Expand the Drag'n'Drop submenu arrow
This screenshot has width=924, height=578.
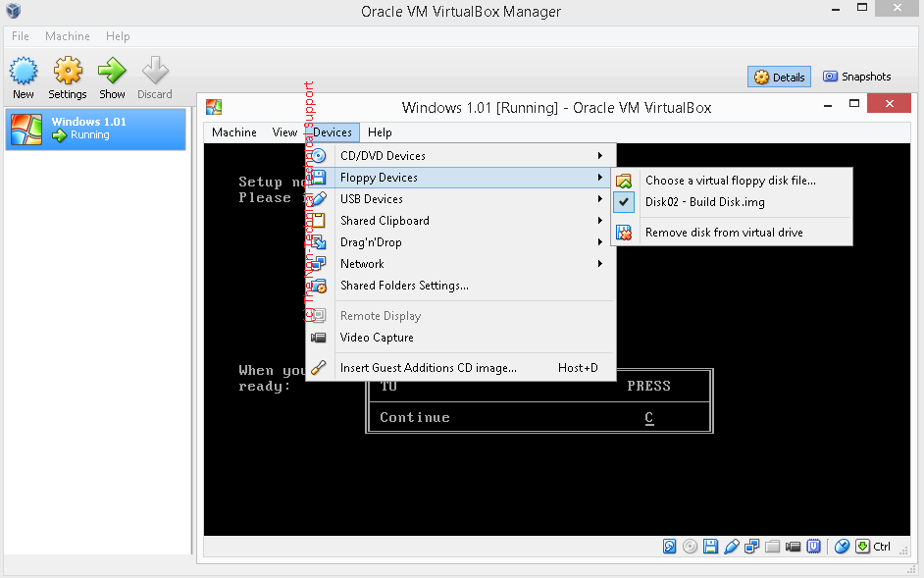tap(600, 241)
